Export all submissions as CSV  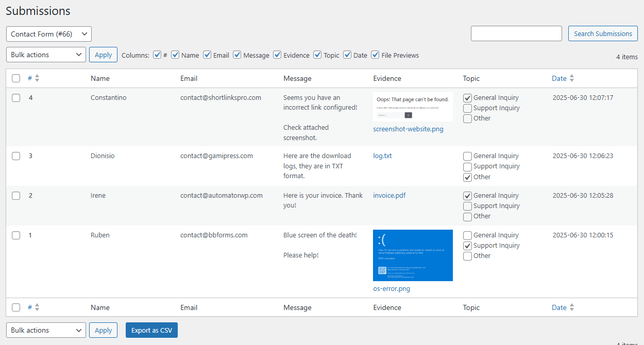tap(151, 330)
